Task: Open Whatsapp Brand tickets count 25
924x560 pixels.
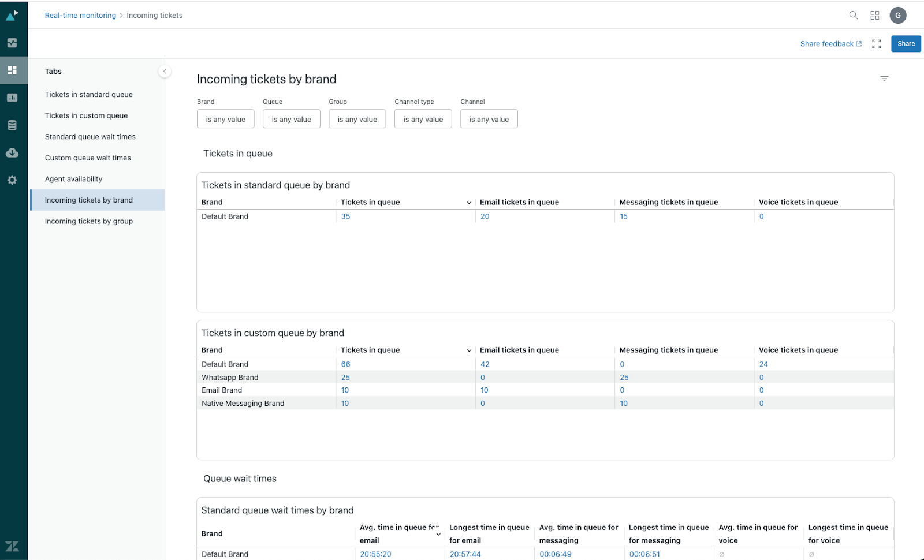Action: point(345,378)
